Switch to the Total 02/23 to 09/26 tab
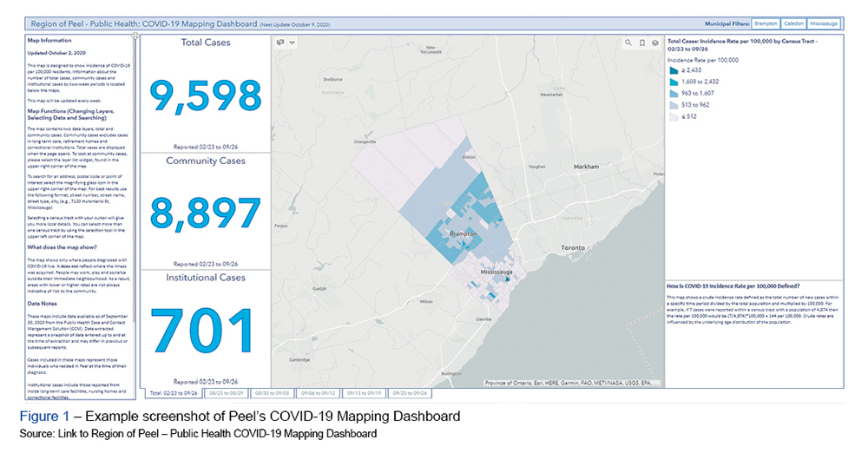868x453 pixels. [174, 392]
